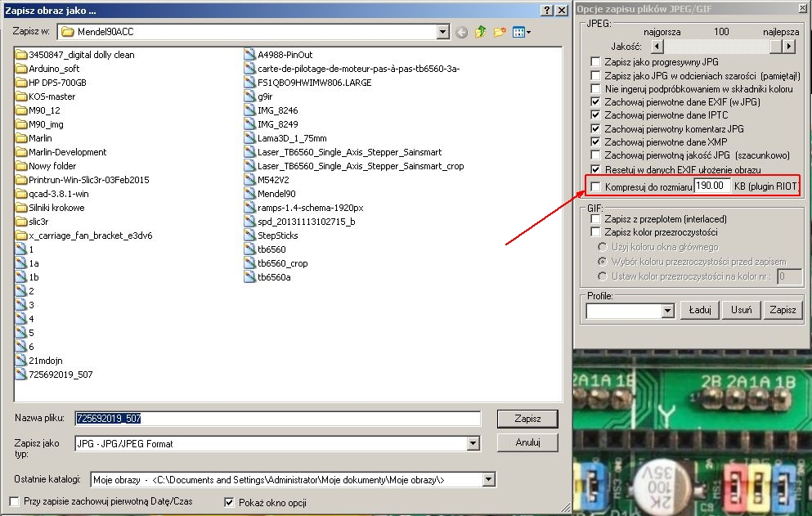Select the Marlin-Development folder icon
Viewport: 812px width, 516px height.
[21, 152]
